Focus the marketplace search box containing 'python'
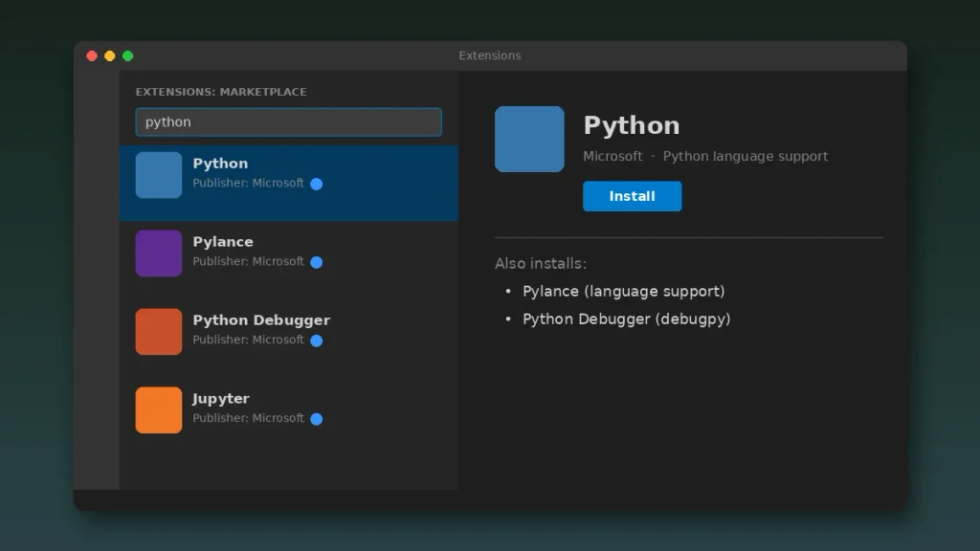Screen dimensions: 980x551 click(288, 121)
